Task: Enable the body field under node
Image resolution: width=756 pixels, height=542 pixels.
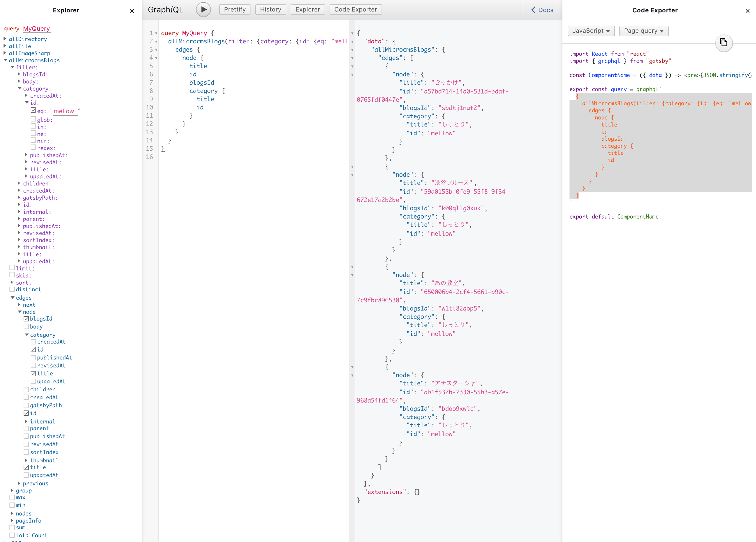Action: point(26,326)
